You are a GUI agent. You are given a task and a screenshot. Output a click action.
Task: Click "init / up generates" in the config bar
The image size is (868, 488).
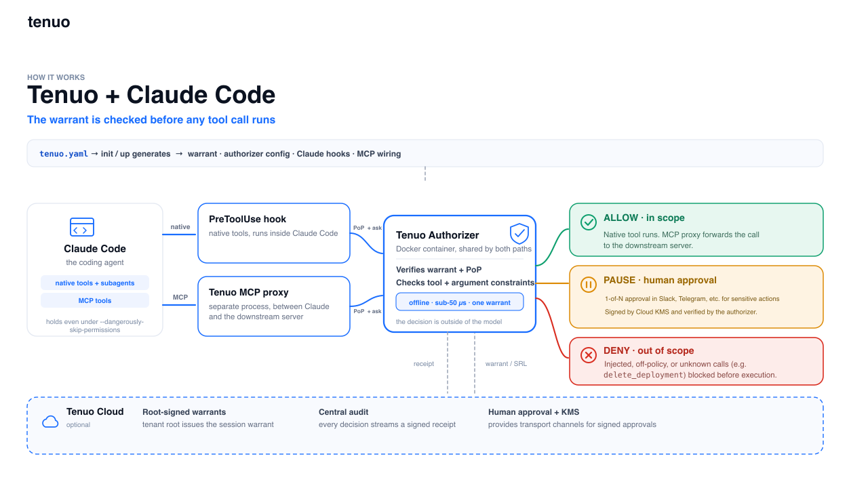[136, 154]
